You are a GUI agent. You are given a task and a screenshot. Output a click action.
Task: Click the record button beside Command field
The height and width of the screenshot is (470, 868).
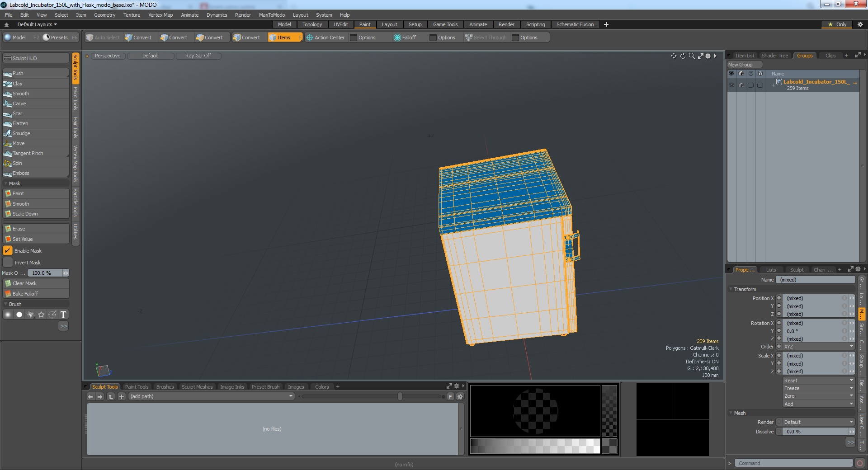click(x=860, y=463)
